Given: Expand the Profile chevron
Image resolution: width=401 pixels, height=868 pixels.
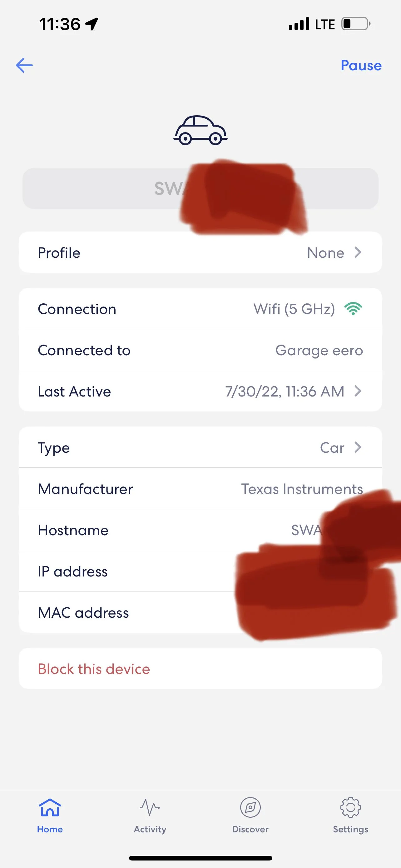Looking at the screenshot, I should click(358, 252).
